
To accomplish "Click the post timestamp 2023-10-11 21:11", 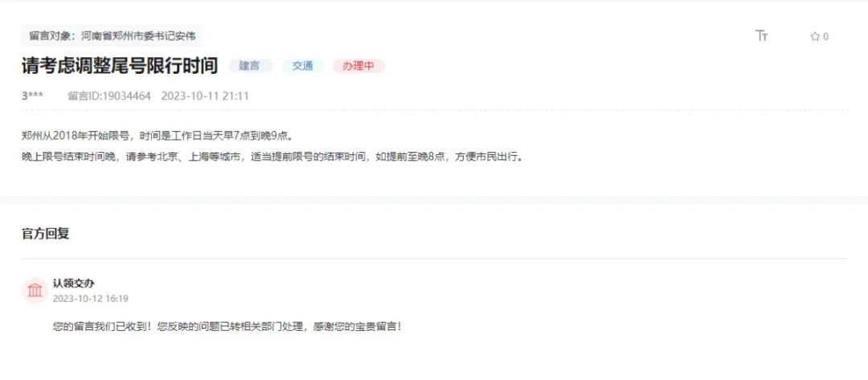I will click(x=205, y=96).
